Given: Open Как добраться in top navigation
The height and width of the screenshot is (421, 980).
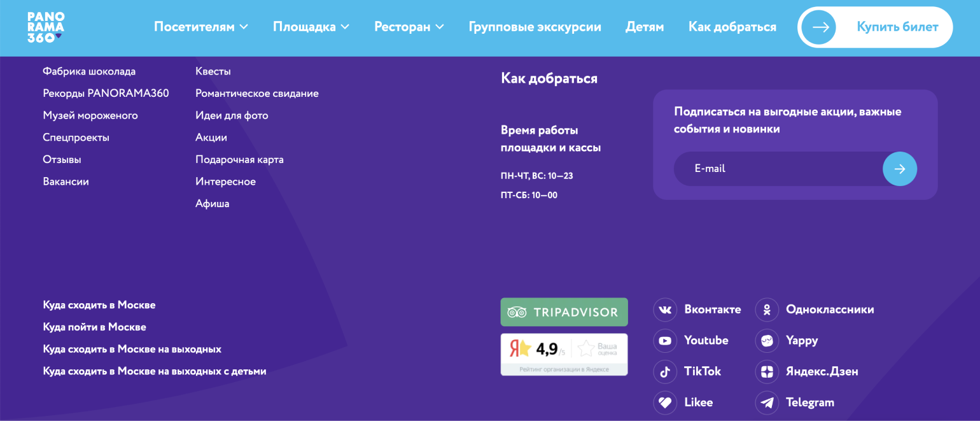Looking at the screenshot, I should click(x=732, y=27).
